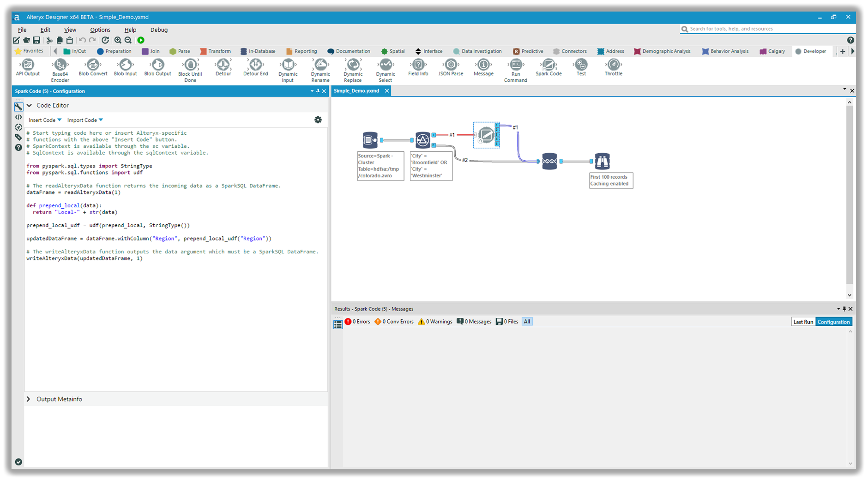868x480 pixels.
Task: Select the Spark Code tool
Action: 548,68
